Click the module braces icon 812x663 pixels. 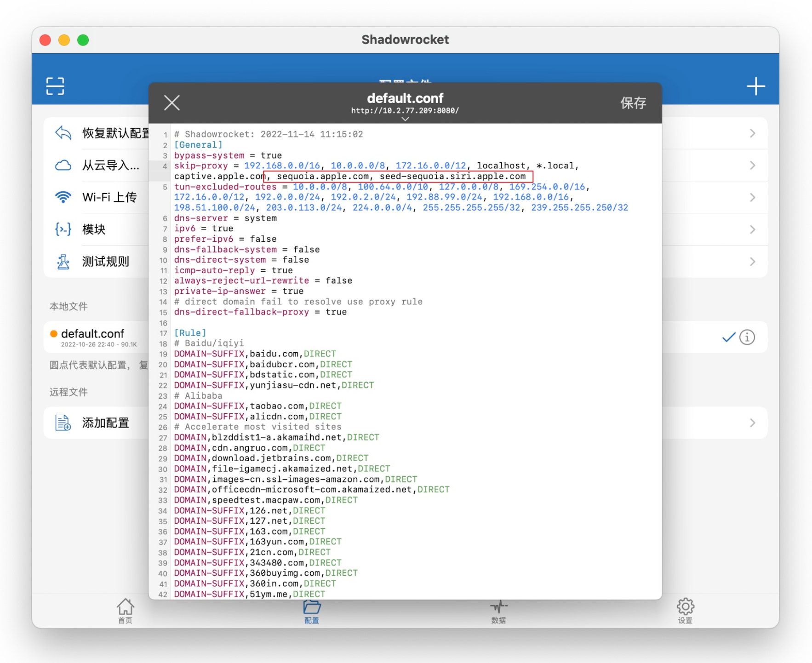click(x=63, y=229)
